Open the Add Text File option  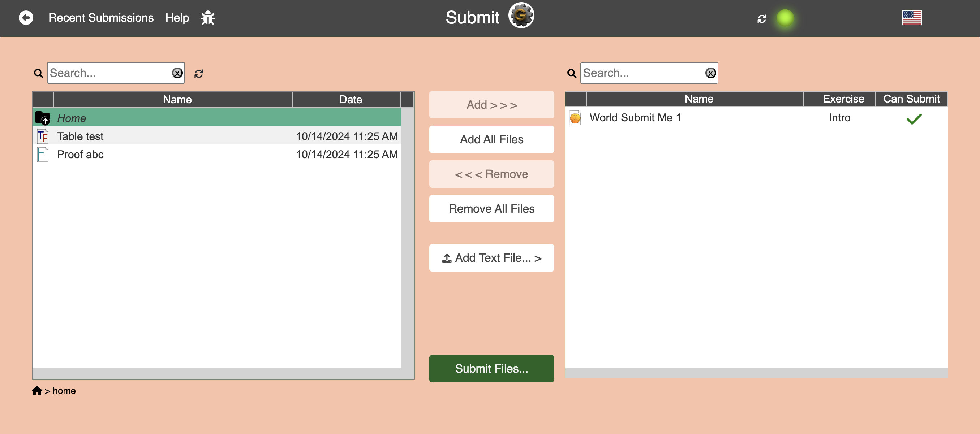[x=491, y=258]
